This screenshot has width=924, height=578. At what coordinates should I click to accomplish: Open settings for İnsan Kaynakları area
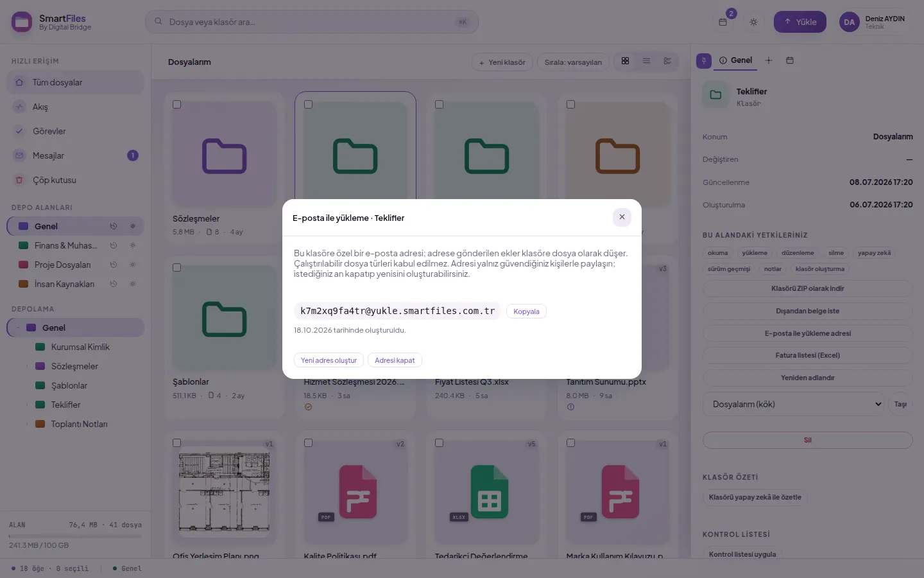pyautogui.click(x=133, y=284)
